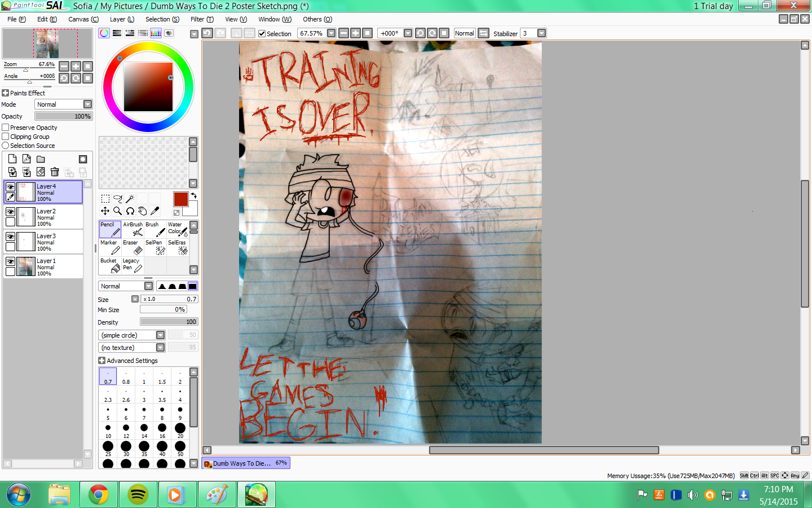Select brush size 5 preset
Image resolution: width=812 pixels, height=508 pixels.
click(x=108, y=413)
